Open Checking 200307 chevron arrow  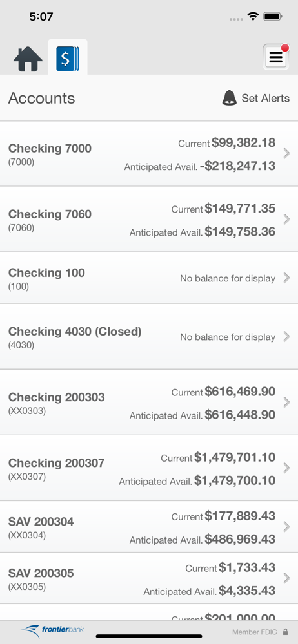(x=286, y=468)
